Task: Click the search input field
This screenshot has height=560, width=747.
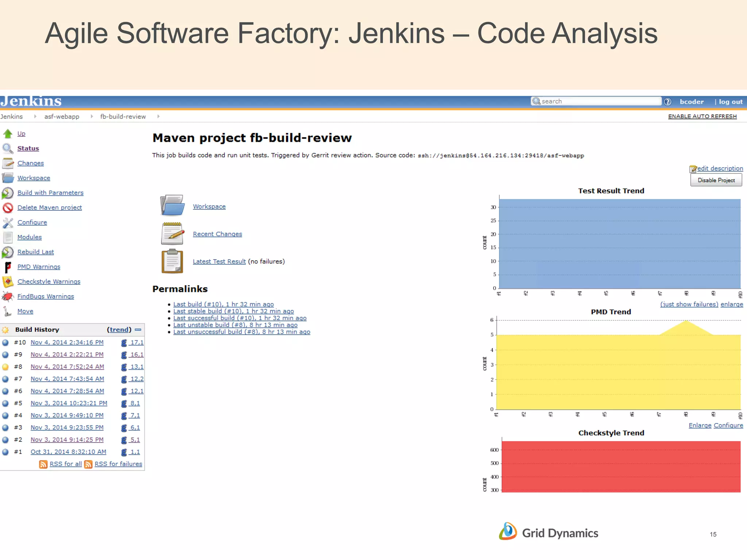Action: tap(596, 101)
